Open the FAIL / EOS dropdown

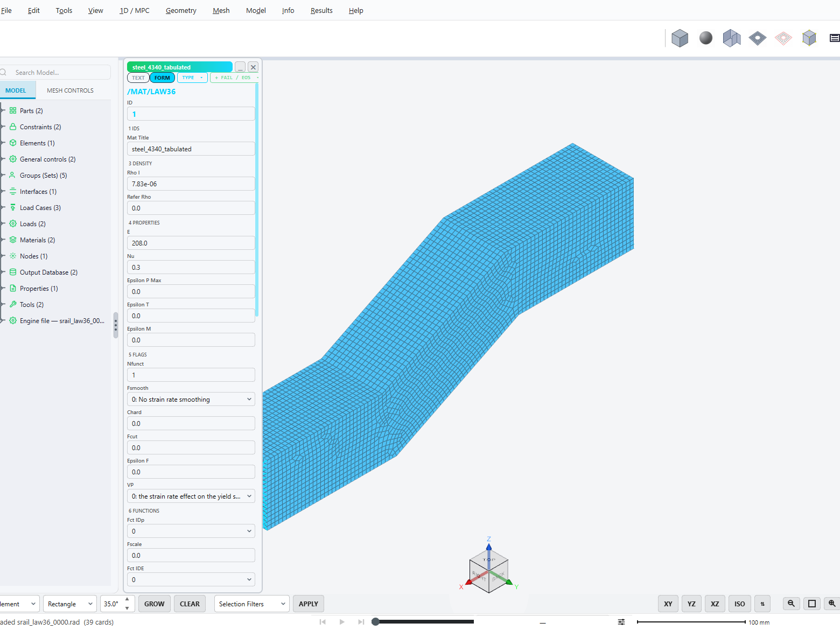(x=236, y=78)
